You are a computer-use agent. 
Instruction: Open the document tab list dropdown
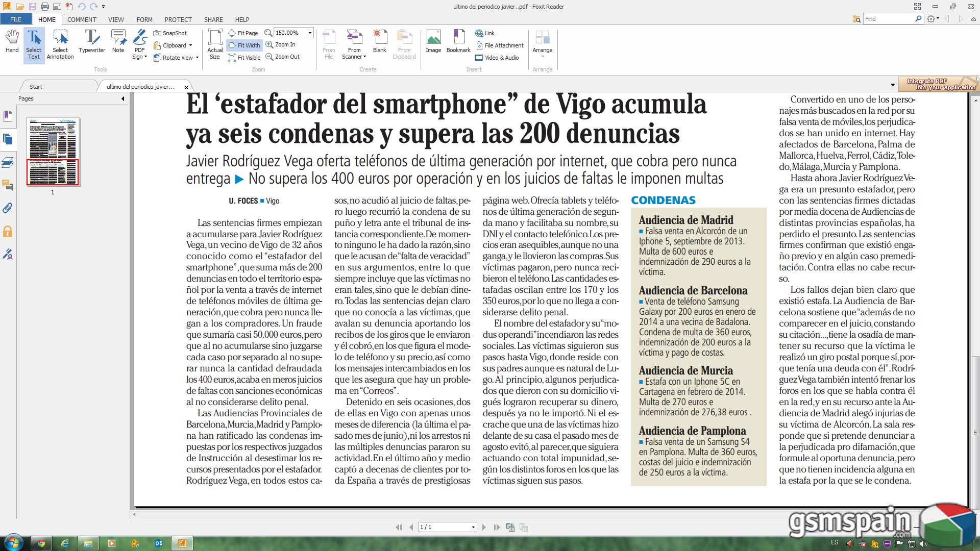(893, 85)
